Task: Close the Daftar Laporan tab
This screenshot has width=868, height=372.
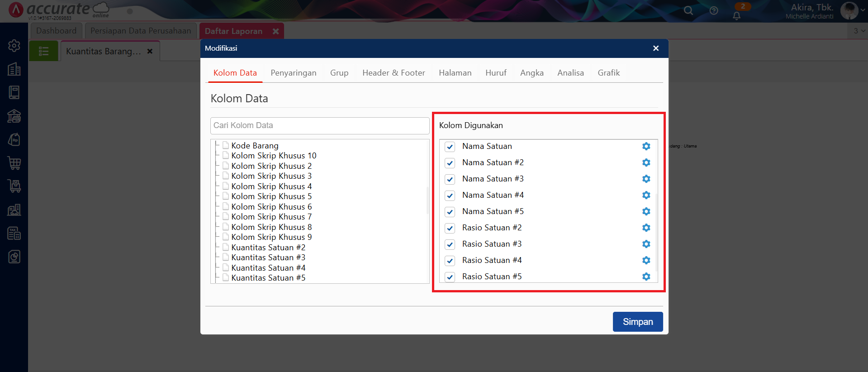Action: (275, 31)
